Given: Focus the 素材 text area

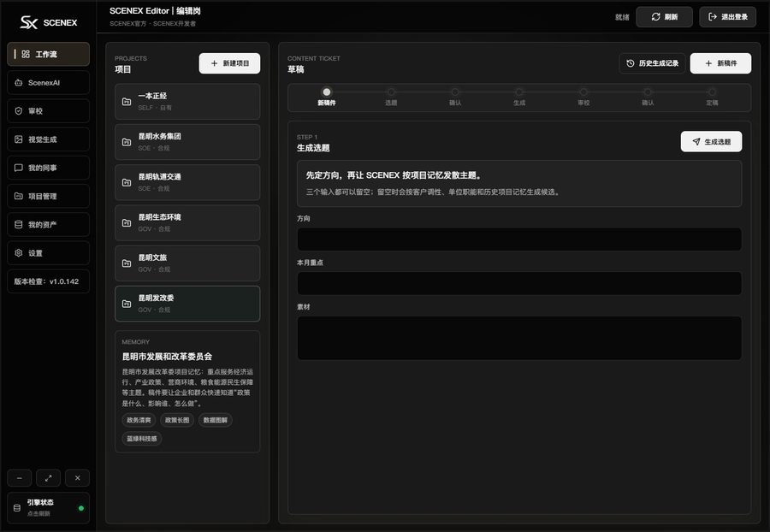Looking at the screenshot, I should coord(519,338).
